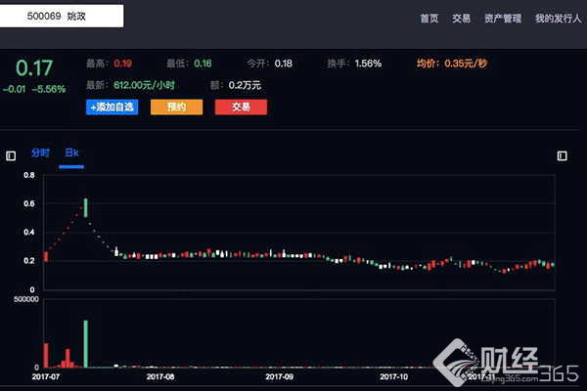This screenshot has height=392, width=588.
Task: Toggle the left chart panel icon
Action: click(x=11, y=155)
